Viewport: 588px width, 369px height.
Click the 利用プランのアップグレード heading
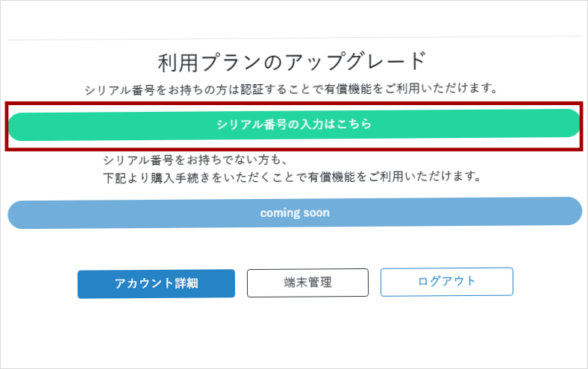[x=292, y=61]
